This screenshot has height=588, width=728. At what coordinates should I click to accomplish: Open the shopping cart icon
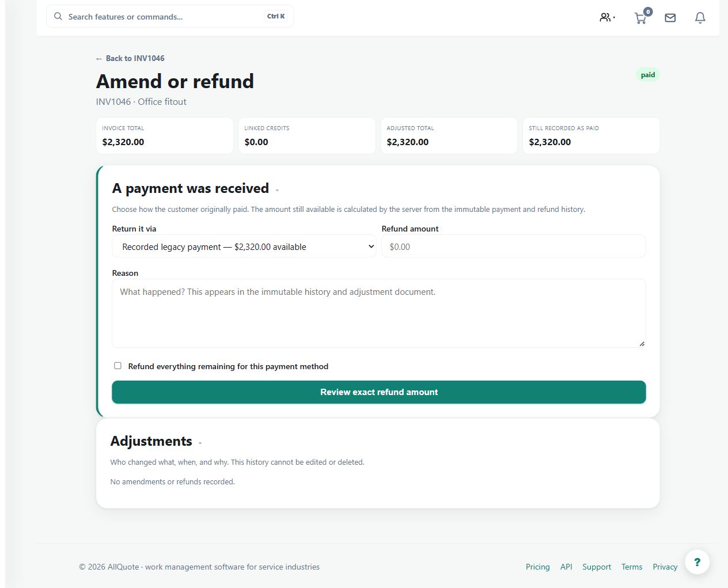coord(640,18)
